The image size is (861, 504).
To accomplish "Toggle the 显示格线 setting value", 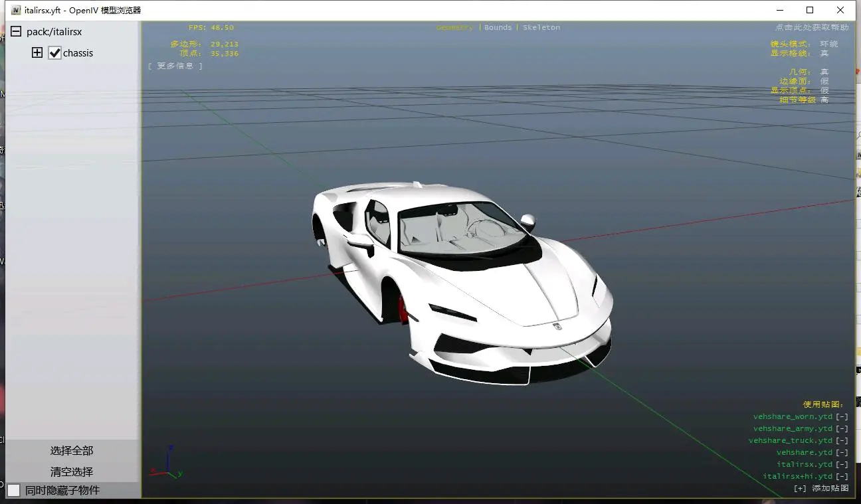I will click(824, 53).
